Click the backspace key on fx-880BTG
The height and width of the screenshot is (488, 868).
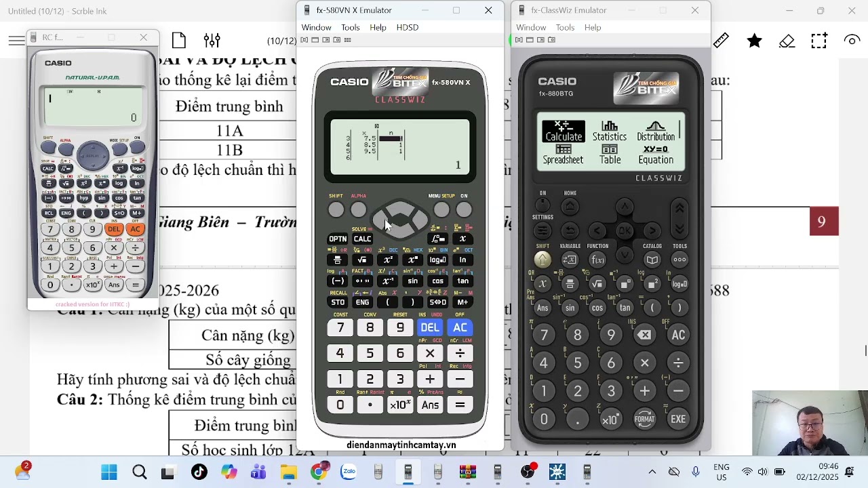[644, 335]
